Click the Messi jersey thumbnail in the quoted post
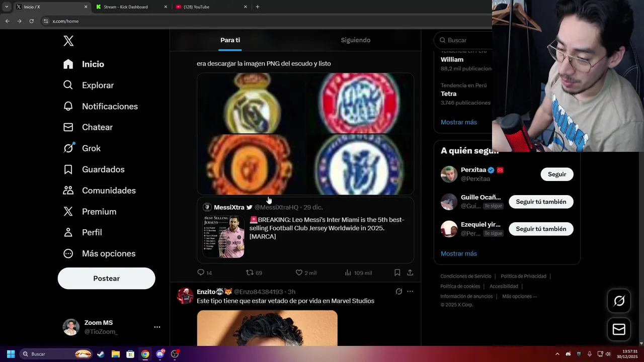 223,236
